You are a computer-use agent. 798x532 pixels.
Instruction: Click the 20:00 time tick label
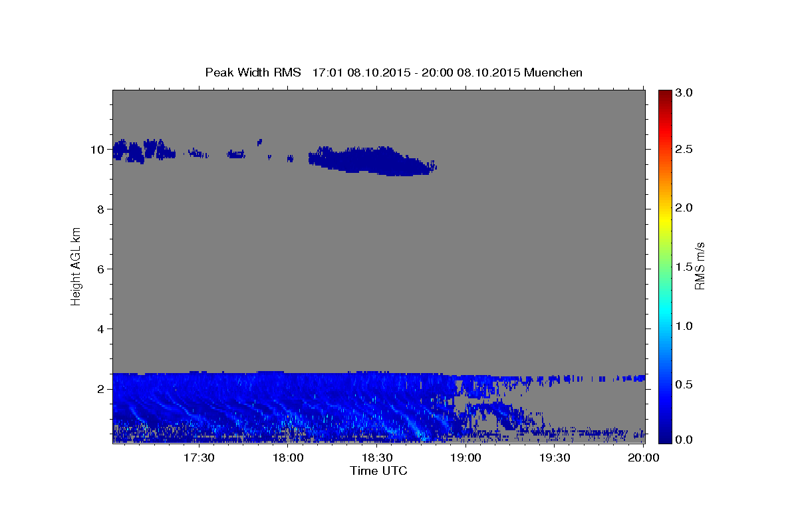(643, 458)
